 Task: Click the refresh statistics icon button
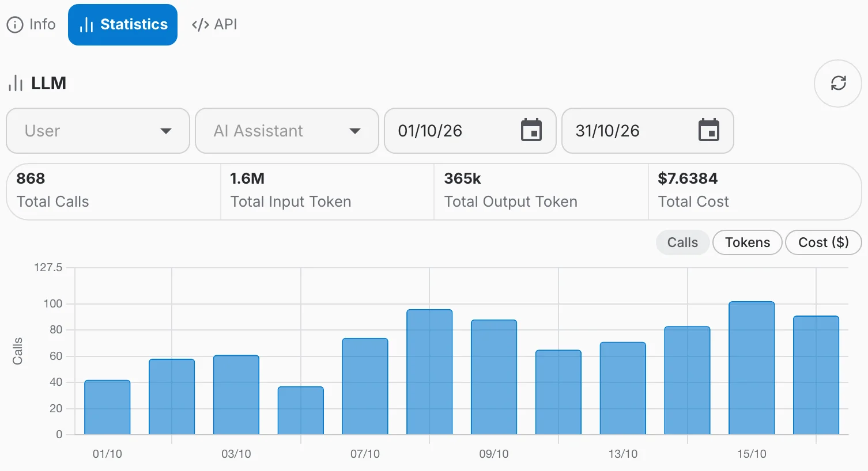coord(837,83)
